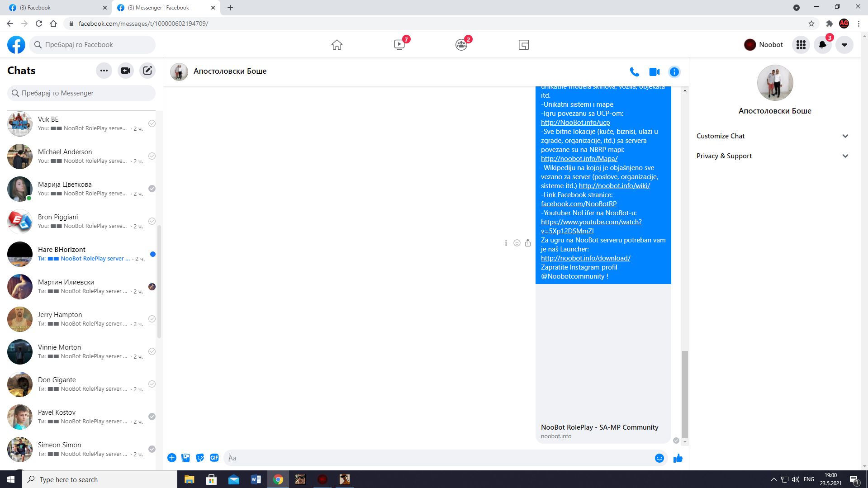Bookmark this page with star icon
The height and width of the screenshot is (488, 868).
point(811,24)
